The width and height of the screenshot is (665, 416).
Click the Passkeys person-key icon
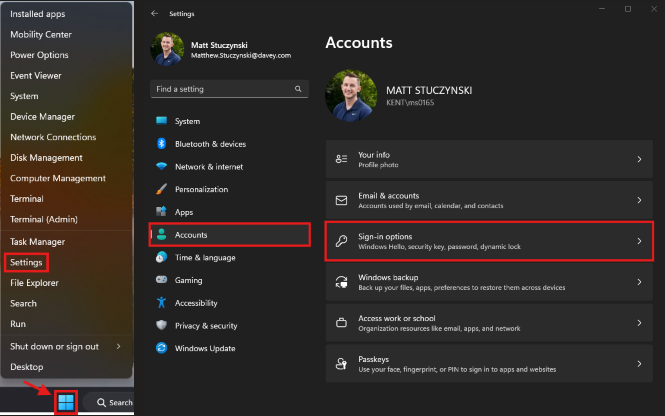pyautogui.click(x=341, y=364)
